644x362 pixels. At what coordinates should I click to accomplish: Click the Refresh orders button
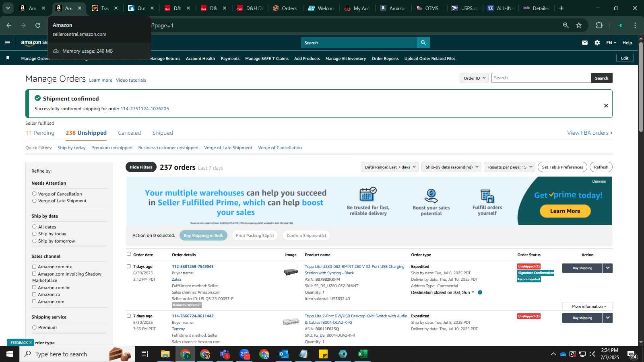point(601,167)
